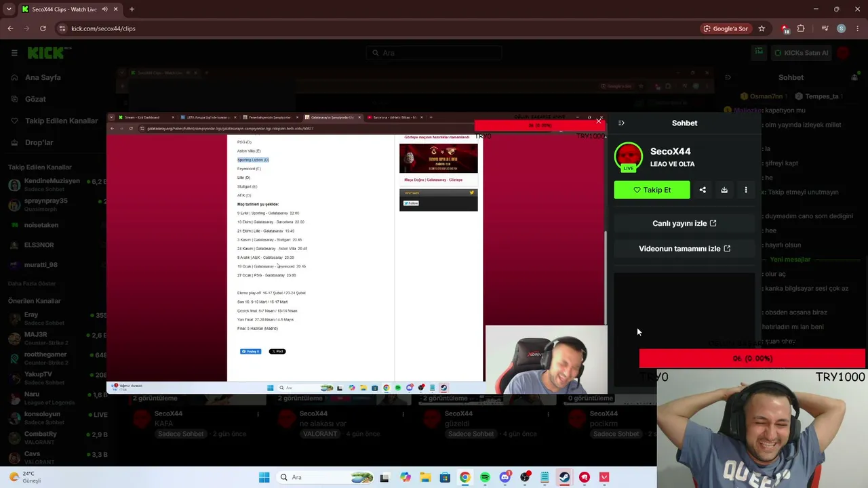
Task: Open Valorant from the taskbar
Action: coord(604,477)
